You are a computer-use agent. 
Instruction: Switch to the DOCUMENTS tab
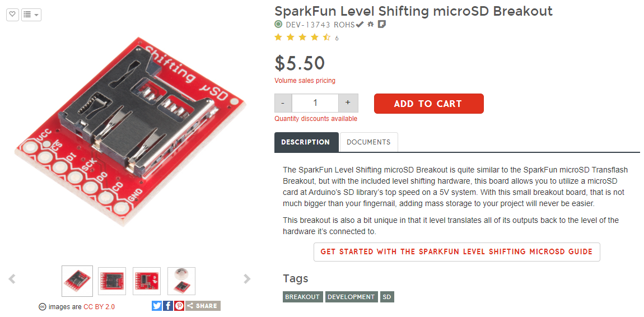click(368, 142)
